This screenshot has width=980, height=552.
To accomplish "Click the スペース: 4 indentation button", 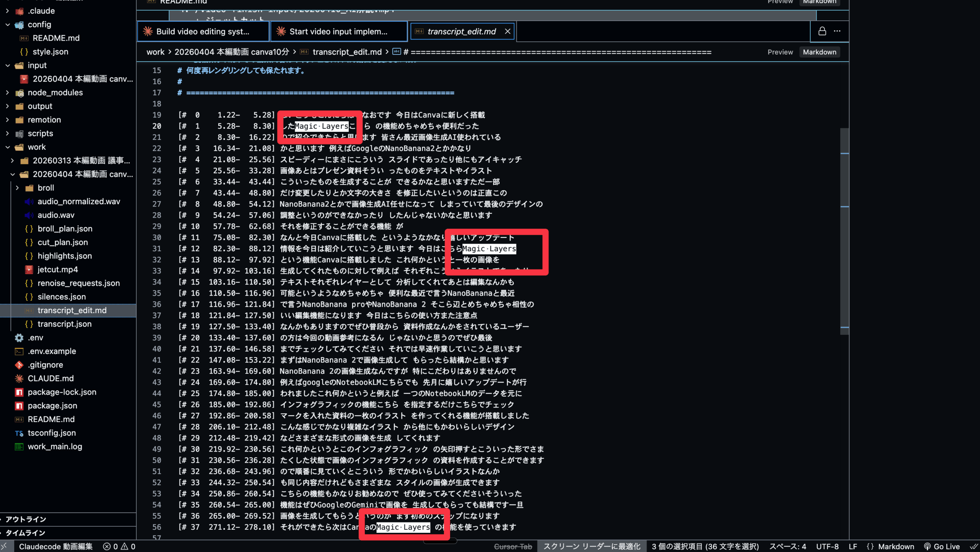I will point(787,546).
